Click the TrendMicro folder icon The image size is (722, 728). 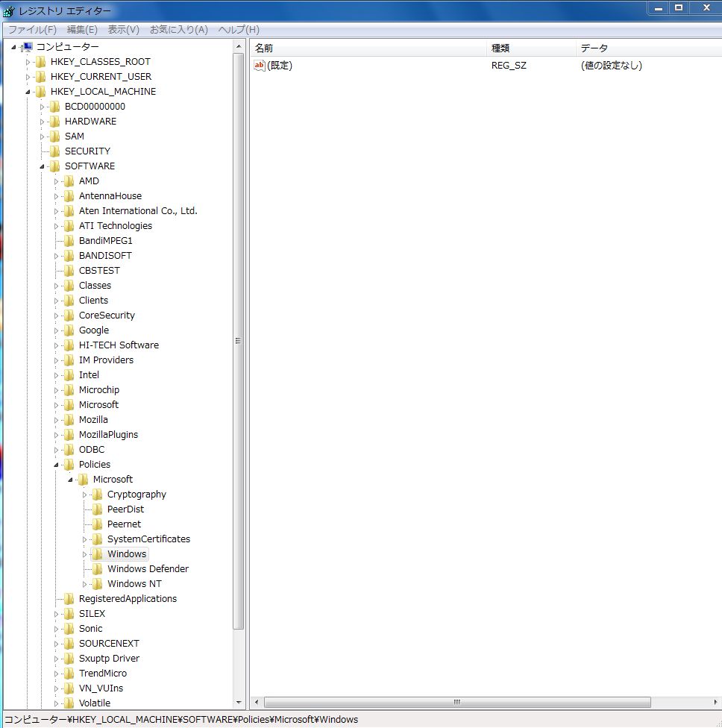[x=69, y=674]
